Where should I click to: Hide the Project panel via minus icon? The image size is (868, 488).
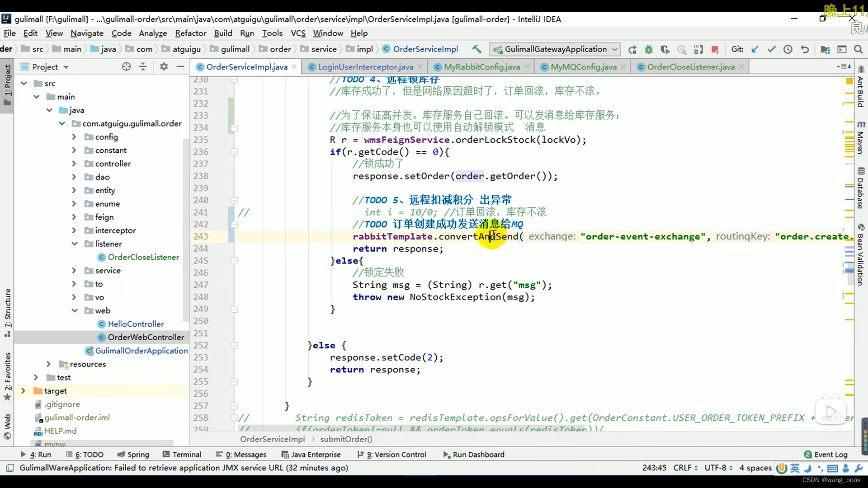pos(180,67)
